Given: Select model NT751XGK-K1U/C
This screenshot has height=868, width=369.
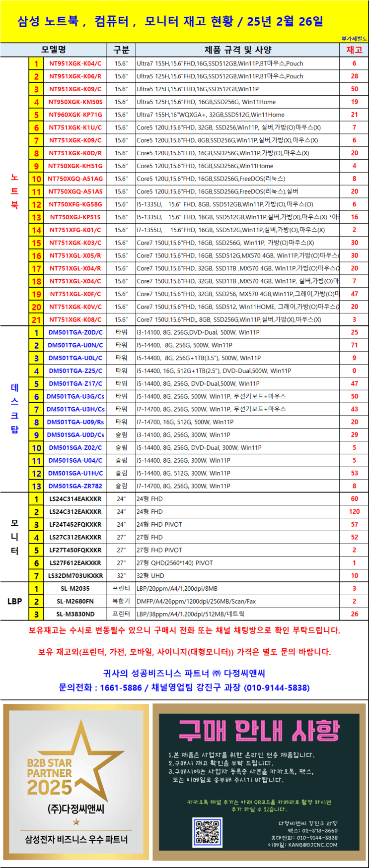Looking at the screenshot, I should tap(75, 127).
